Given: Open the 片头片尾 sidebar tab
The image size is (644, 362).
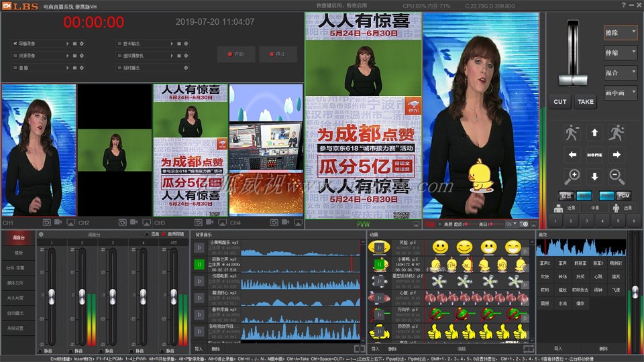Looking at the screenshot, I should pos(19,298).
